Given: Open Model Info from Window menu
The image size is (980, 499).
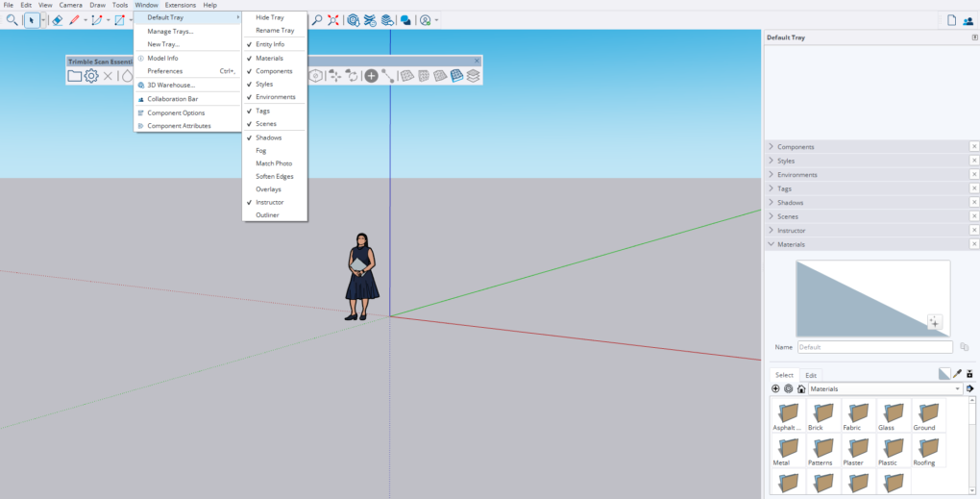Looking at the screenshot, I should tap(187, 58).
